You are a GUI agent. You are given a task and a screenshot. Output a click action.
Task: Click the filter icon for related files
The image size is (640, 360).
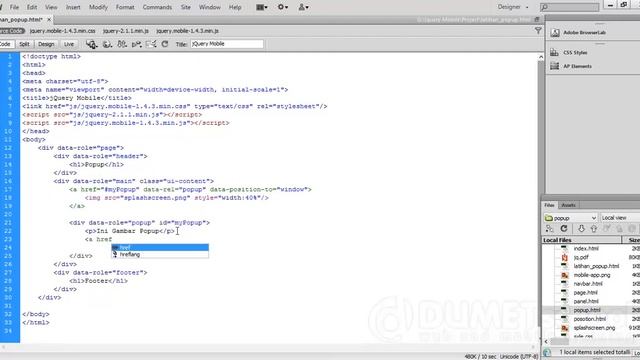(538, 31)
